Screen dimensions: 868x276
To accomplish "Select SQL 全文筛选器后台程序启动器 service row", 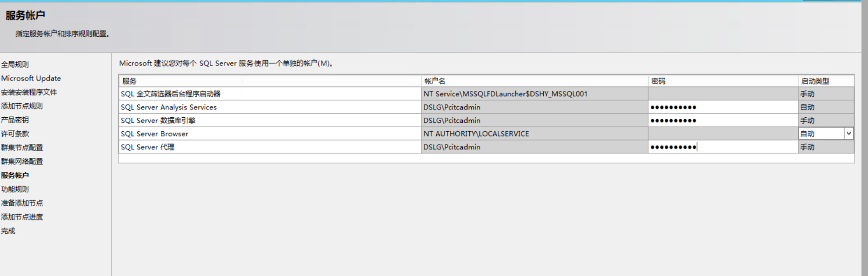I will tap(270, 94).
